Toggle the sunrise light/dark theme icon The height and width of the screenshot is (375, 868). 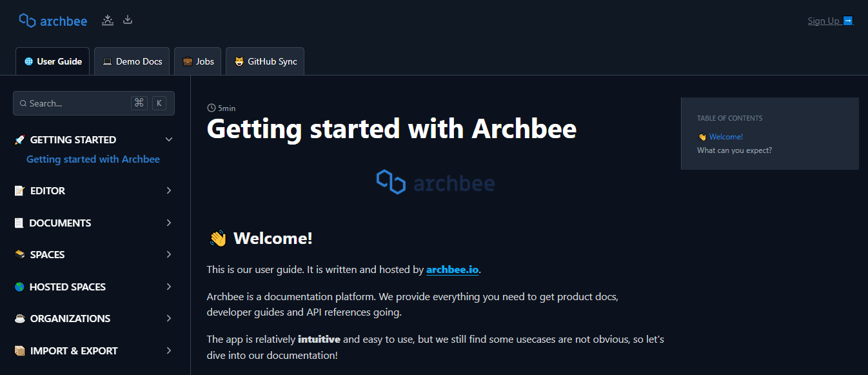coord(108,20)
